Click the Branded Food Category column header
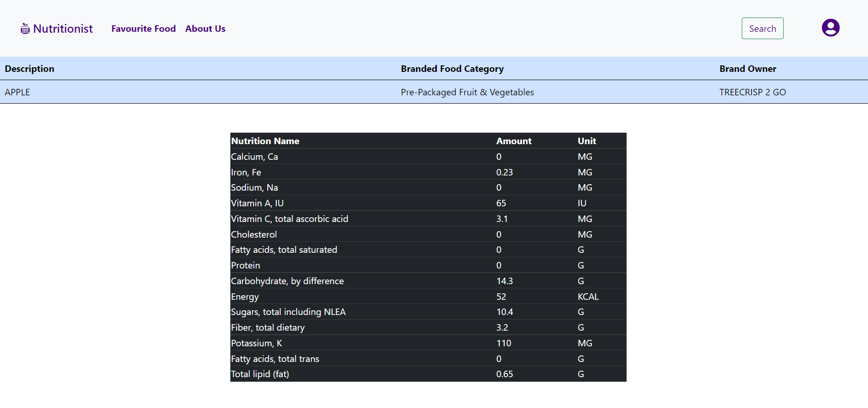Image resolution: width=868 pixels, height=408 pixels. (452, 69)
